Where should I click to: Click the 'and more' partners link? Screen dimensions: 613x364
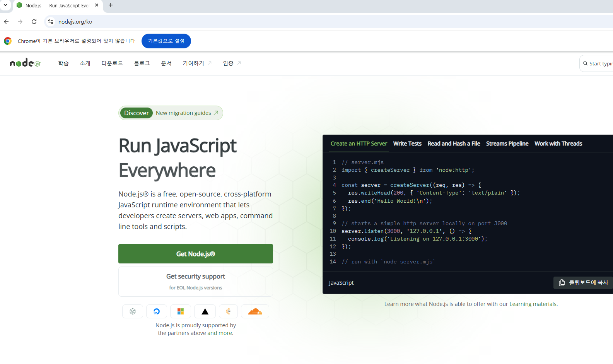click(x=220, y=333)
